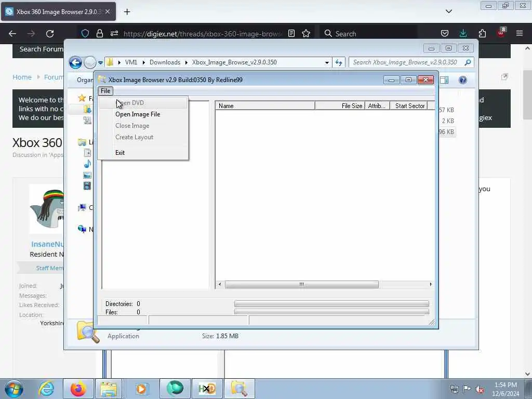Image resolution: width=532 pixels, height=399 pixels.
Task: Select the Computer icon in Explorer sidebar
Action: point(82,207)
